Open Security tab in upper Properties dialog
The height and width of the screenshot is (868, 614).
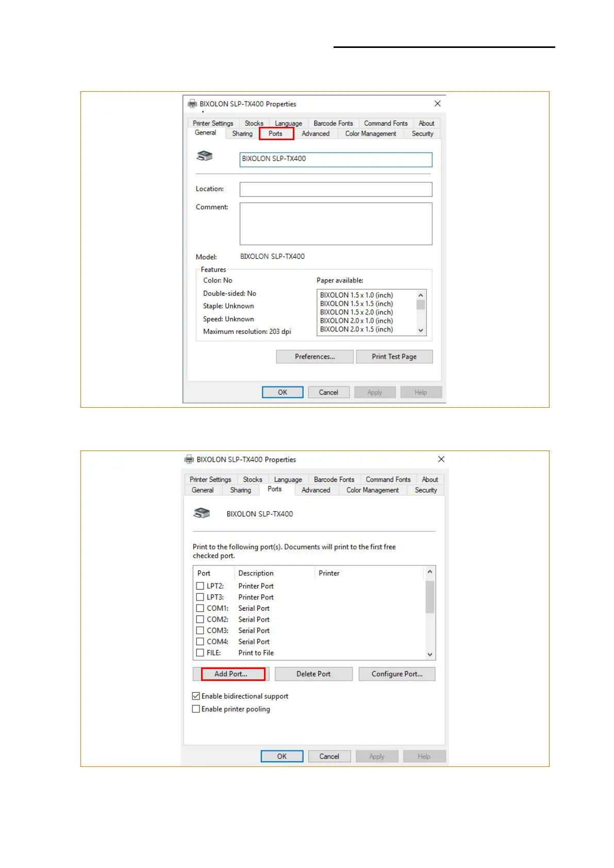click(x=422, y=133)
